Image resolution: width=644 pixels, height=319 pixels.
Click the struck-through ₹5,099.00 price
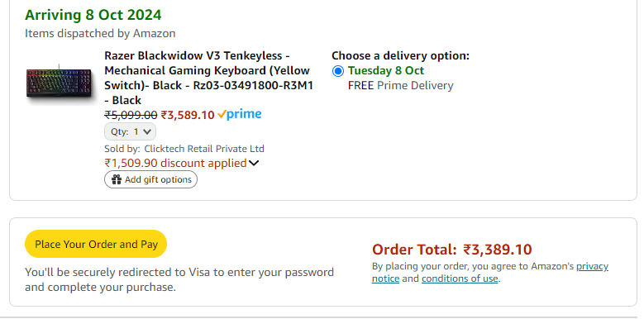(x=131, y=115)
